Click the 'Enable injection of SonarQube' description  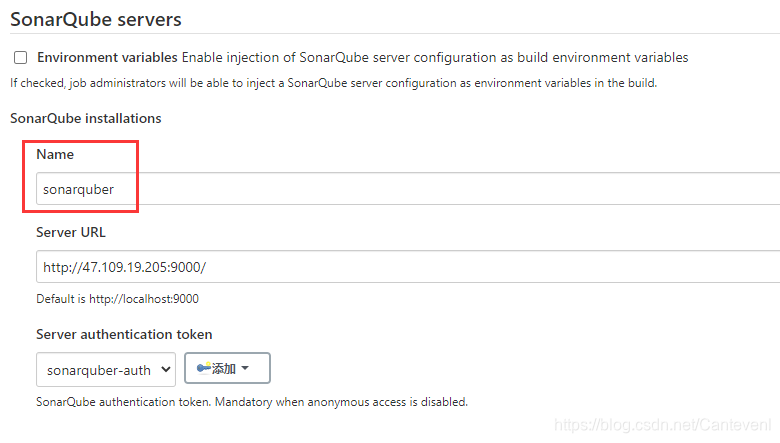[x=435, y=58]
